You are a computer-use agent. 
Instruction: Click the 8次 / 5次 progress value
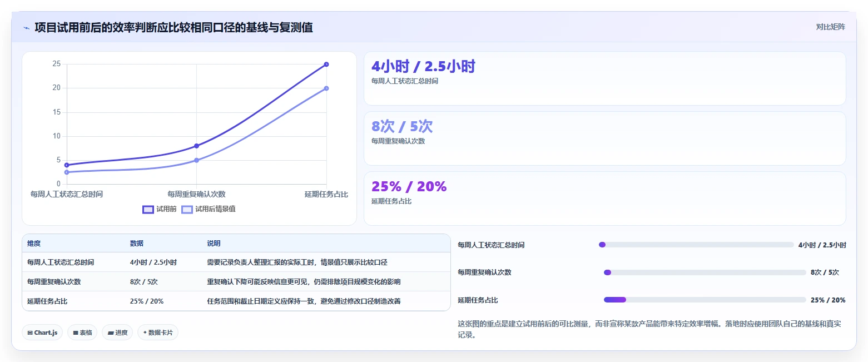tap(825, 272)
